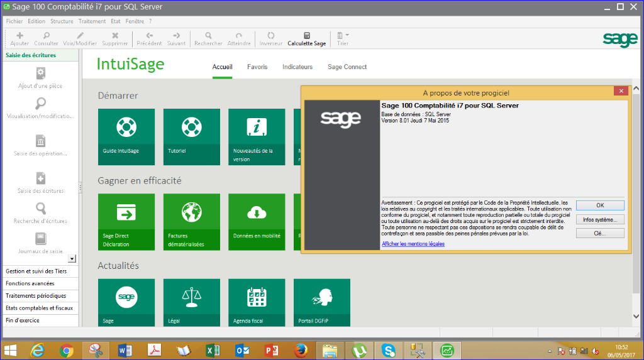Open Journaux de saisie in the sidebar
Image resolution: width=644 pixels, height=360 pixels.
tap(40, 243)
